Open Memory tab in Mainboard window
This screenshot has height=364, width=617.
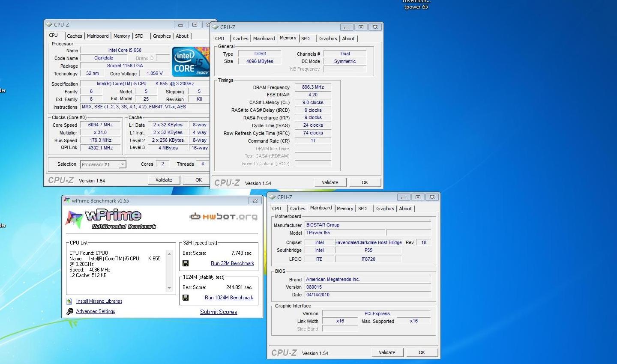click(x=345, y=209)
